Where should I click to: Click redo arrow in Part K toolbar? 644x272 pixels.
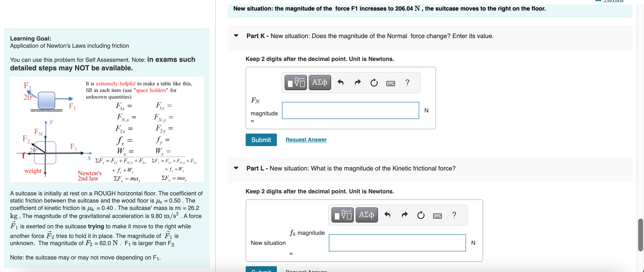tap(358, 82)
